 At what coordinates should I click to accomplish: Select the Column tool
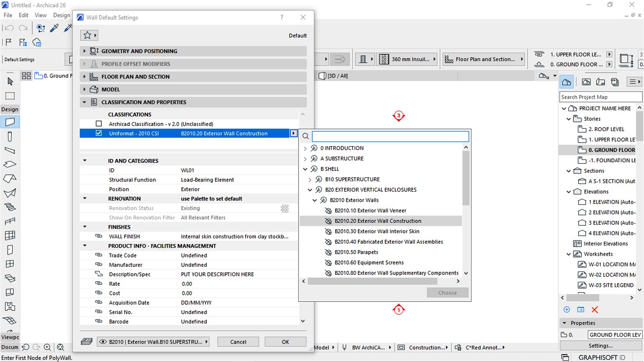10,136
